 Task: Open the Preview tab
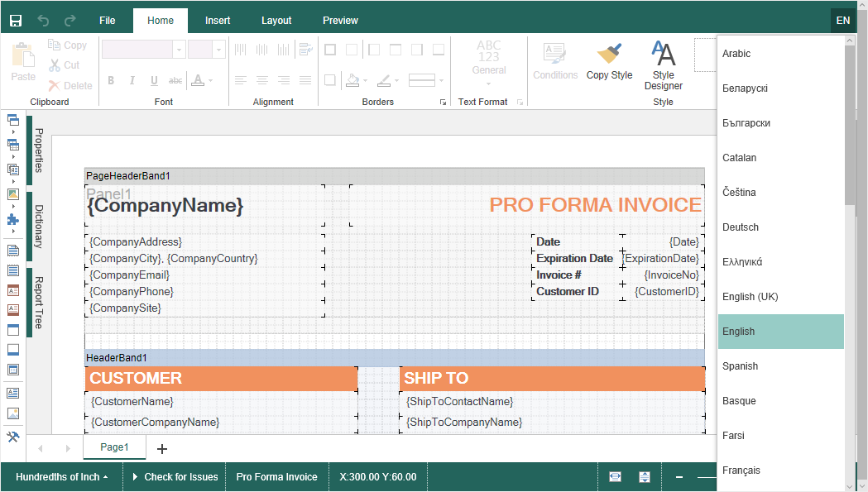[340, 21]
